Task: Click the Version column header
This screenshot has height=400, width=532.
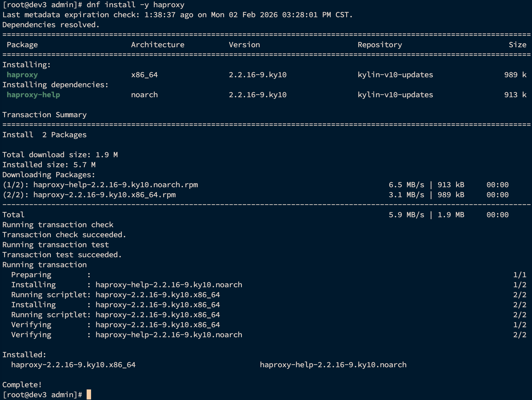Action: (x=244, y=45)
